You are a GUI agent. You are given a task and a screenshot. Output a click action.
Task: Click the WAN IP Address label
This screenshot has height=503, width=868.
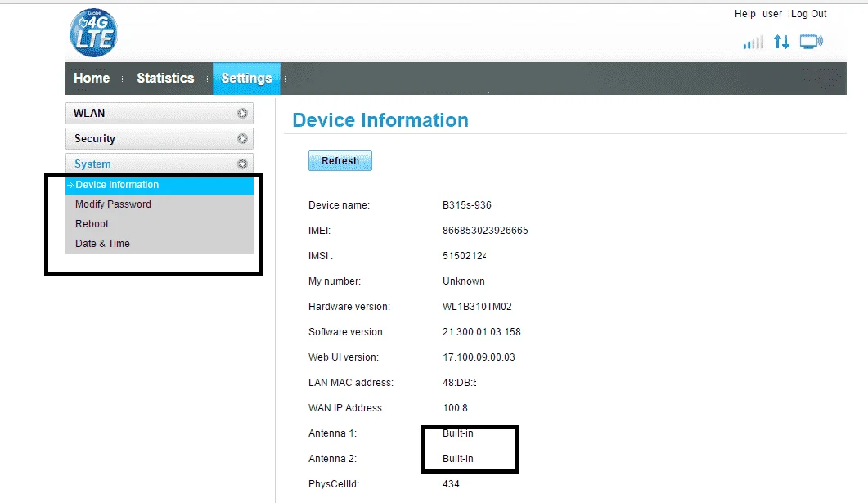tap(347, 408)
